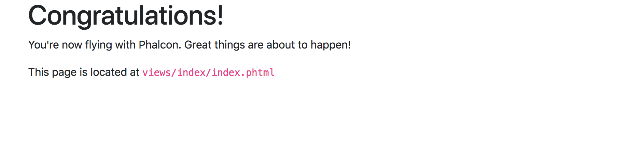
Task: Click the exclamation mark in the heading
Action: coord(220,16)
